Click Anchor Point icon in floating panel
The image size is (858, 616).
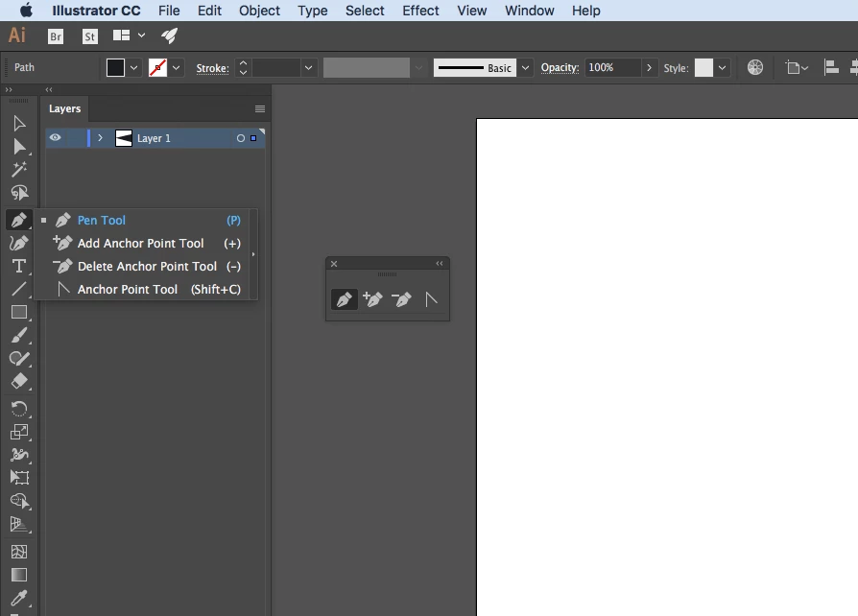[431, 299]
